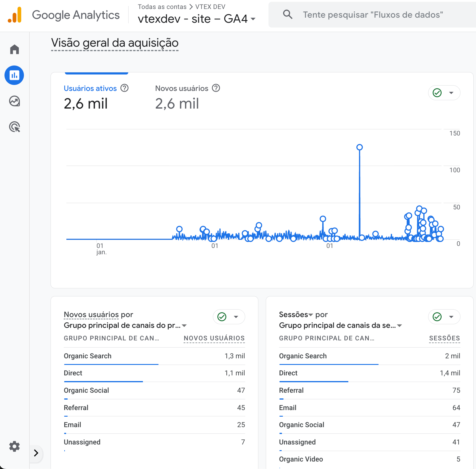Open the vtexdev - site – GA4 property selector
476x469 pixels.
pyautogui.click(x=196, y=19)
